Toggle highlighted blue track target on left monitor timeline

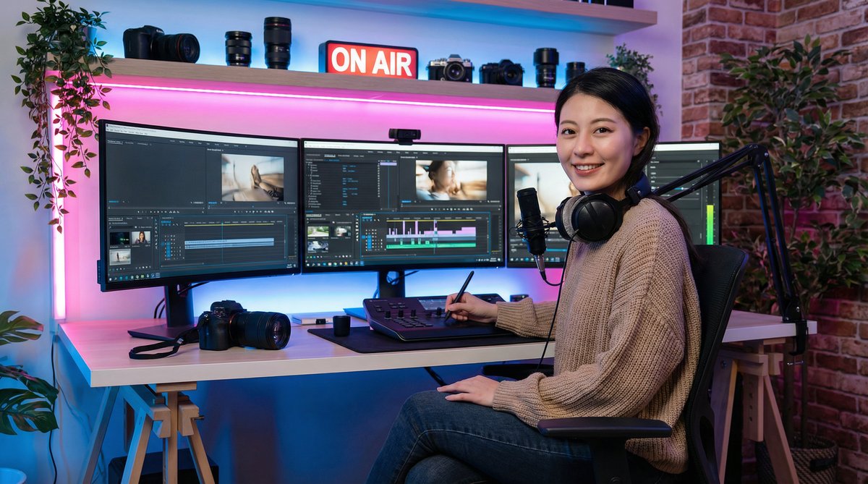tap(170, 246)
